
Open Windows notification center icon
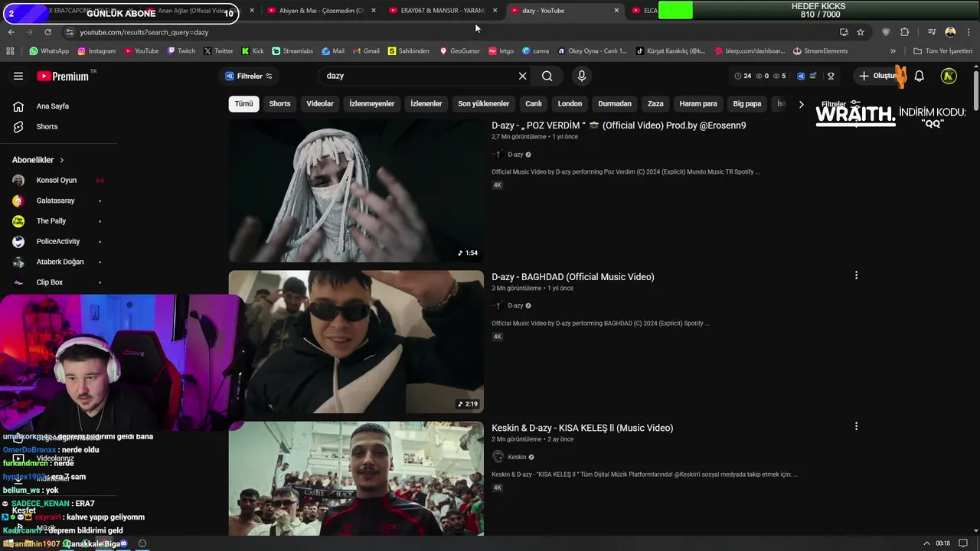click(x=963, y=543)
